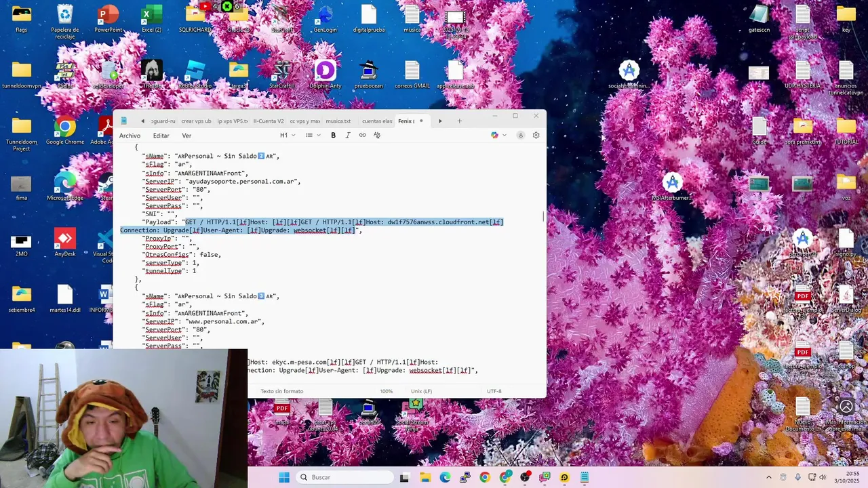
Task: Toggle bold formatting in Notepad toolbar
Action: pyautogui.click(x=333, y=136)
